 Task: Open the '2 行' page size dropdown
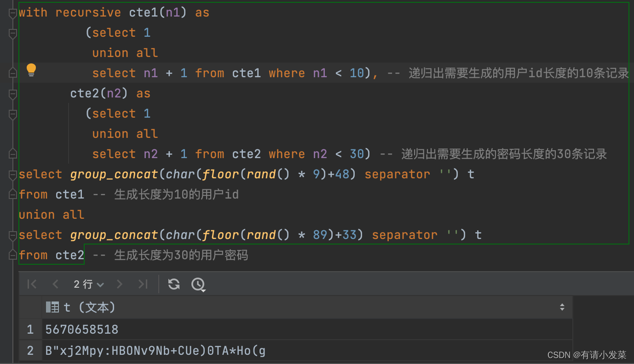point(89,284)
